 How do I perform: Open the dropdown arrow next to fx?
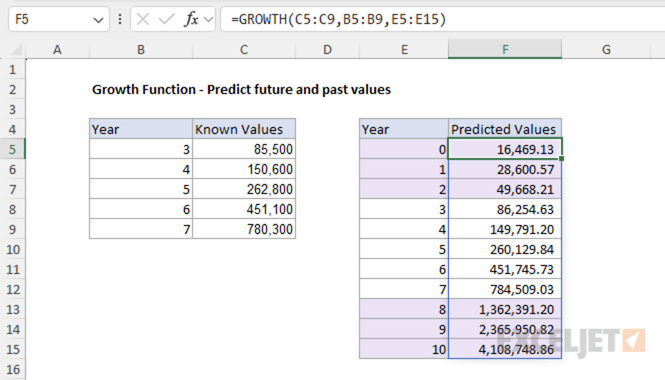pyautogui.click(x=208, y=20)
